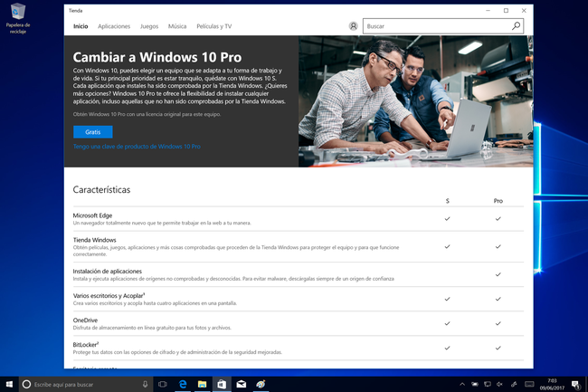Click 'Varios escritorios y Acoplar' row title
The image size is (588, 392).
coord(109,296)
